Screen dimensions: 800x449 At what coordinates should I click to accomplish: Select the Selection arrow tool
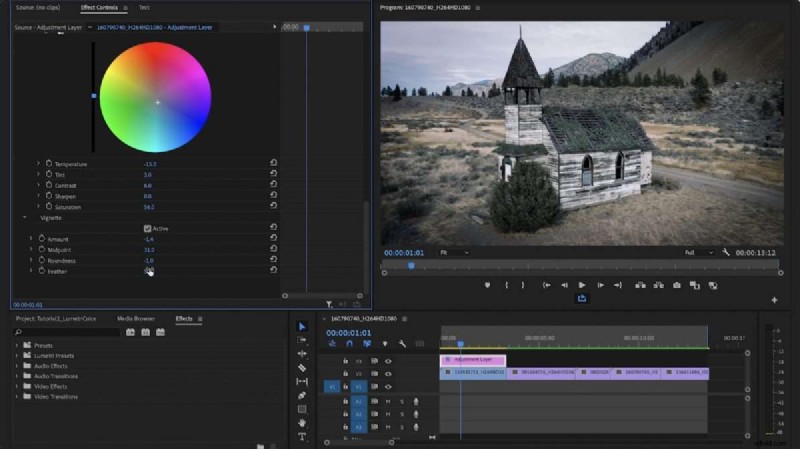[302, 327]
